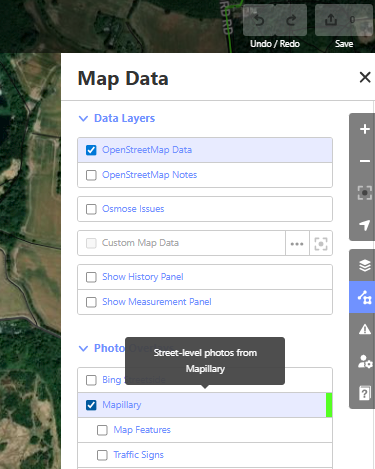The height and width of the screenshot is (469, 375).
Task: Open the Issues warning triangle icon
Action: [365, 329]
